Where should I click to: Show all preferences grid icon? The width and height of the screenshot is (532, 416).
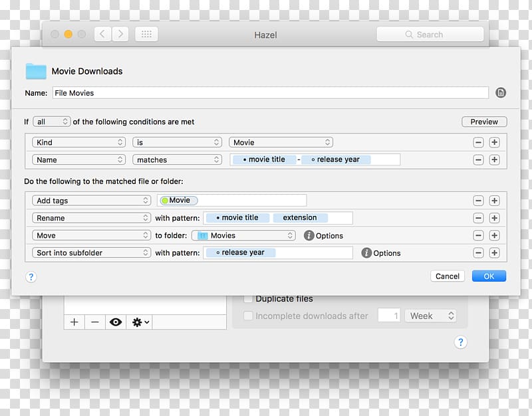click(x=146, y=35)
